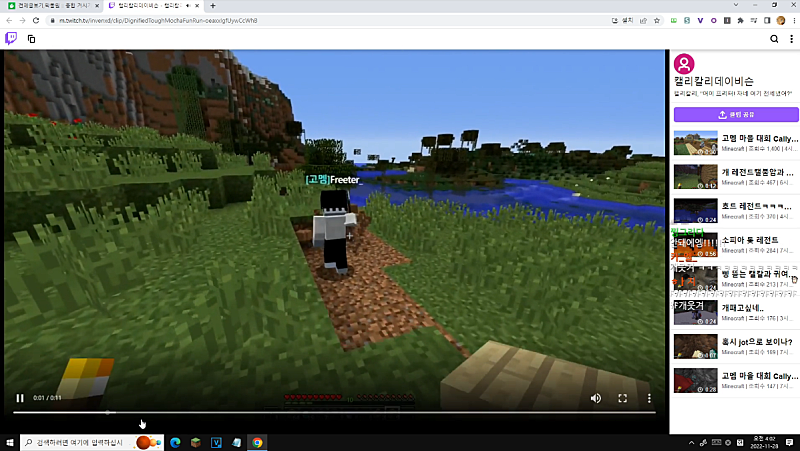
Task: Click the purple O extension icon
Action: click(713, 20)
